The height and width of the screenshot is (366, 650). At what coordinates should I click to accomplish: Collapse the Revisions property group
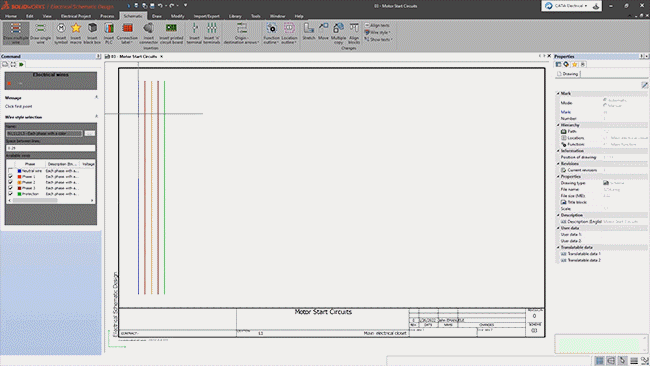[x=558, y=164]
